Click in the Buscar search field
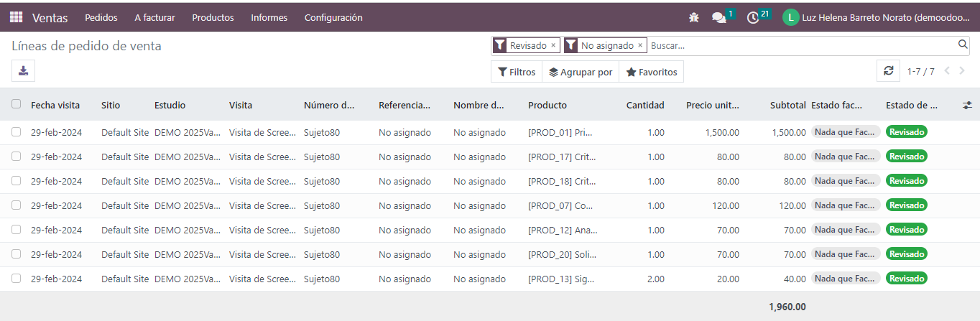 [798, 45]
